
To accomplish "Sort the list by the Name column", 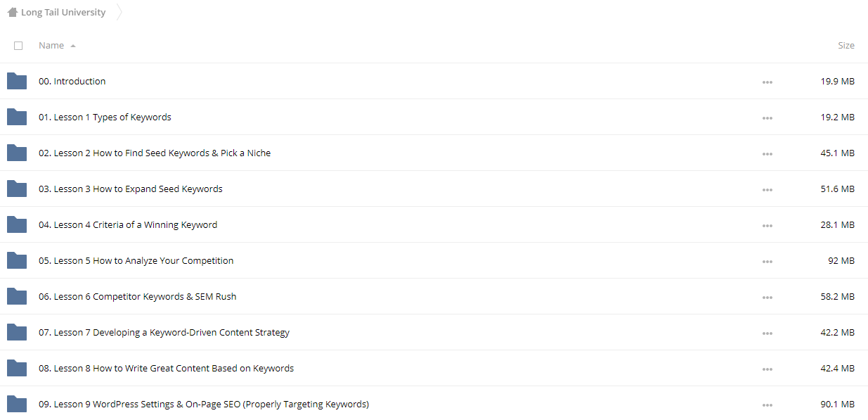I will click(51, 45).
